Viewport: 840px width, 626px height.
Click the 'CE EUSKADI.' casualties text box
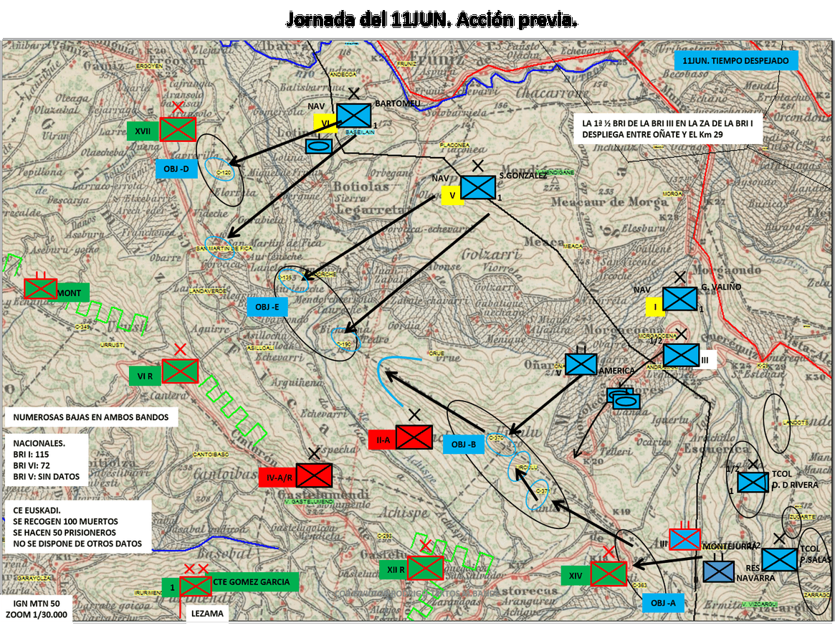tap(77, 527)
